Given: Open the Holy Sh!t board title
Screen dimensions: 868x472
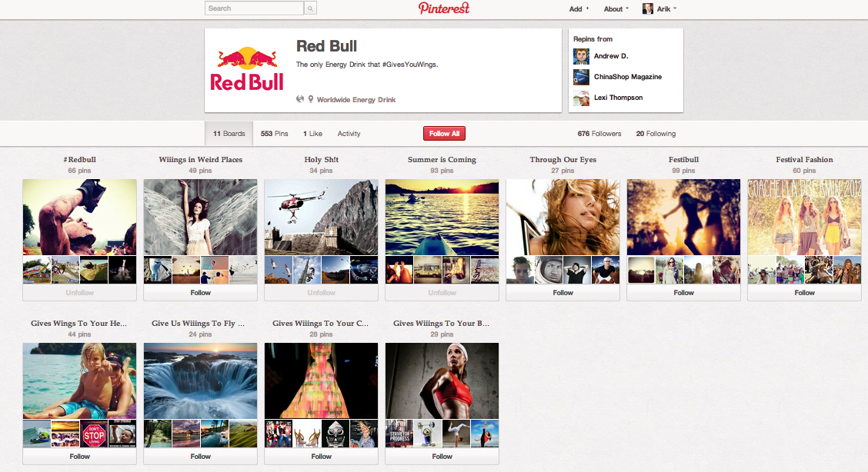Looking at the screenshot, I should [321, 159].
